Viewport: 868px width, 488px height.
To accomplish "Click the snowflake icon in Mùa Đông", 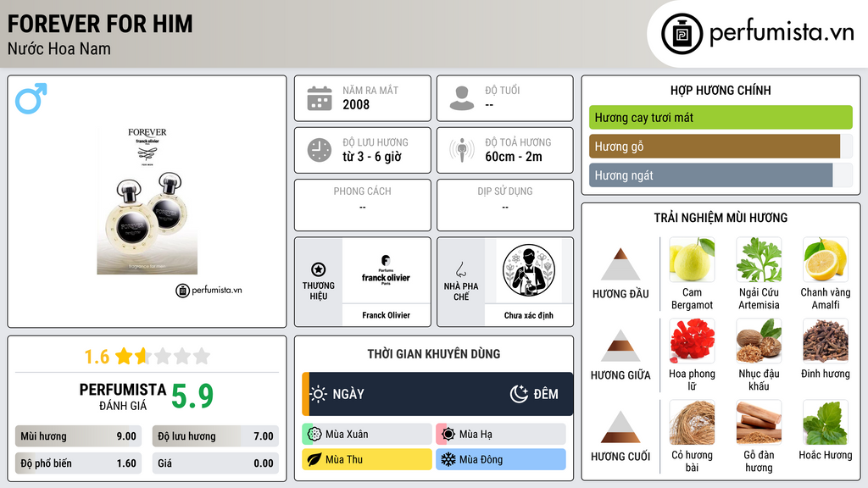I will click(448, 459).
